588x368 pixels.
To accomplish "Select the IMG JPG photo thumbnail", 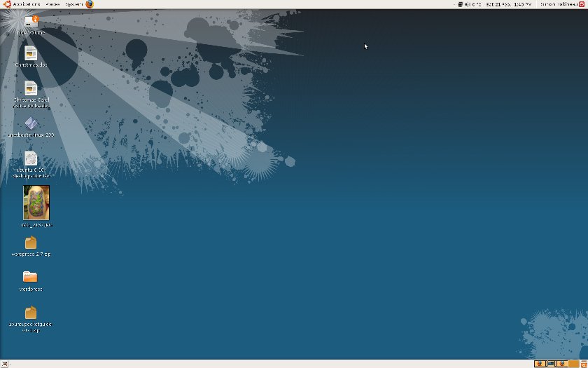I will point(36,203).
